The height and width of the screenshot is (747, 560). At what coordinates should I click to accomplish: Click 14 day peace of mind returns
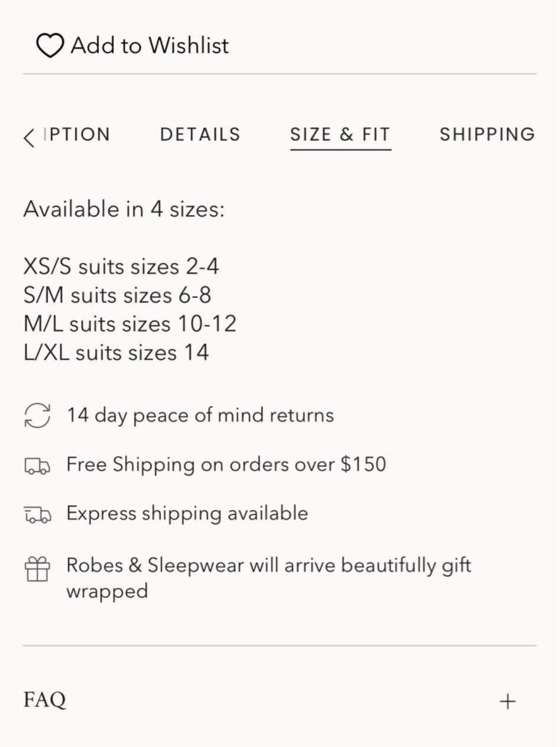click(x=200, y=415)
